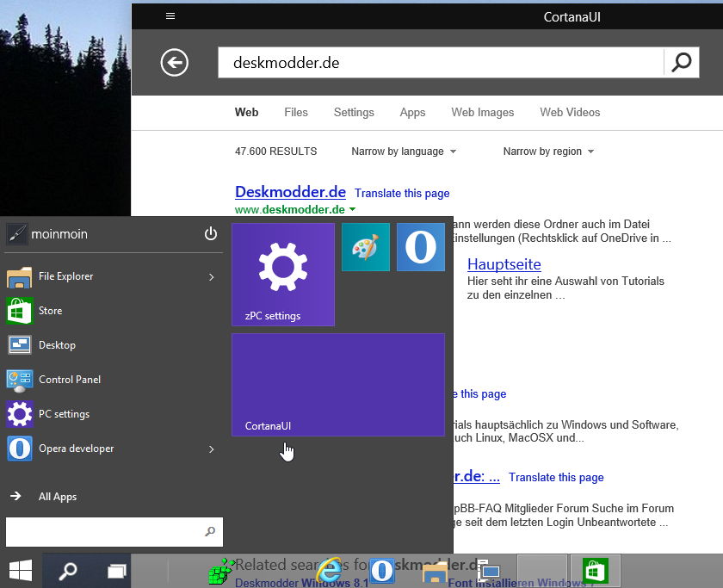
Task: Open the CortanaUI hamburger menu
Action: (x=170, y=16)
